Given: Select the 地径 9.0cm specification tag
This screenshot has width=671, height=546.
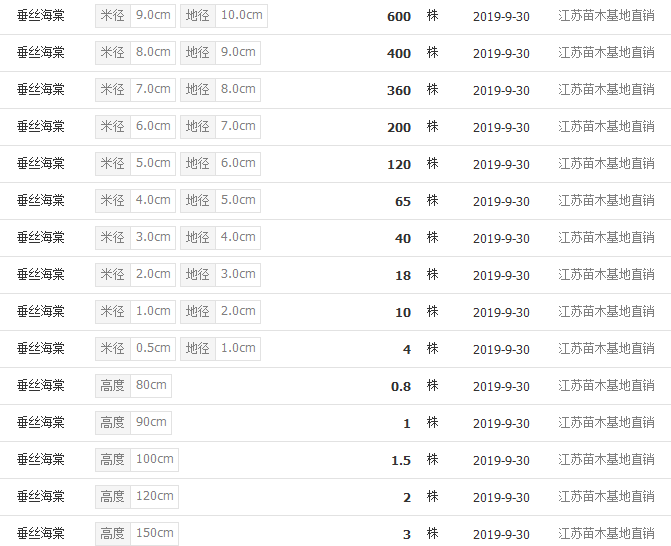Looking at the screenshot, I should [220, 53].
